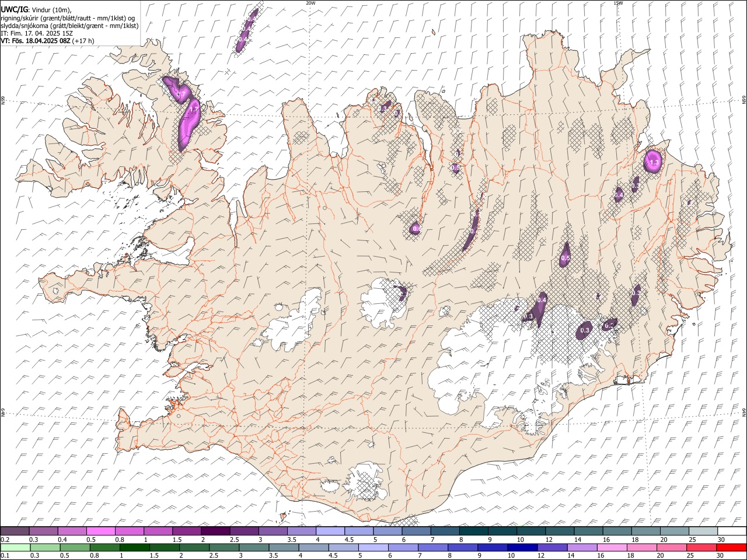Select the 25 red-pink swatch, bottom legend row
The image size is (747, 560).
(701, 548)
